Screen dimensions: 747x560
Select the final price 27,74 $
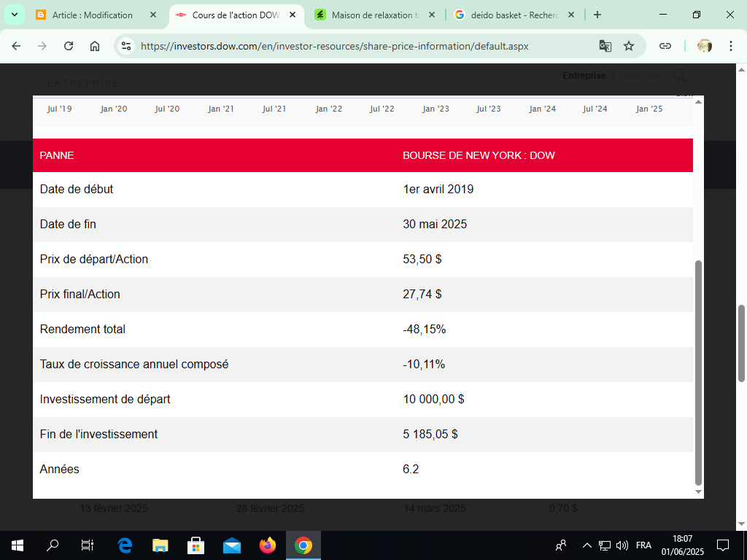click(422, 295)
